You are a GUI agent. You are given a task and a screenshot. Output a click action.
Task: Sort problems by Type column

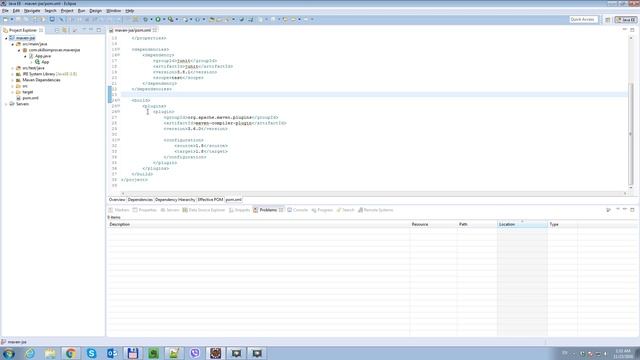click(x=562, y=224)
